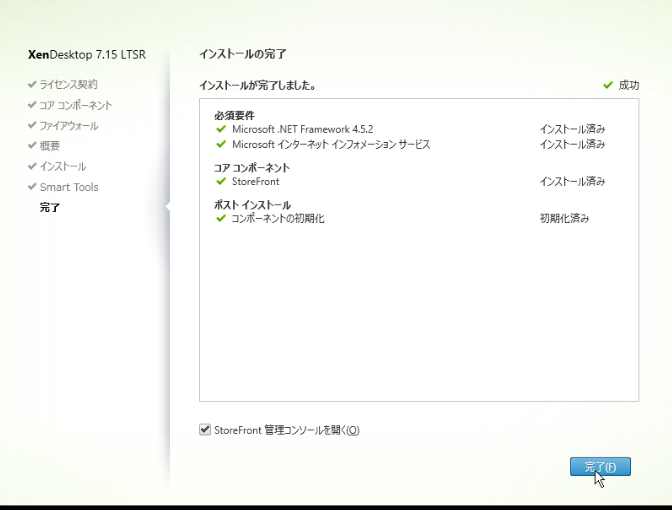The width and height of the screenshot is (672, 510).
Task: Click the green check next to 成功
Action: point(608,85)
